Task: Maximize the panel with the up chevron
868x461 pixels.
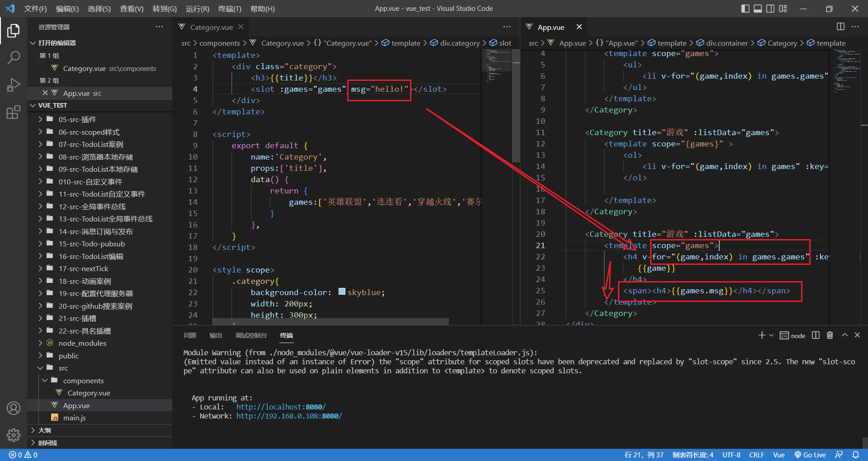Action: point(844,335)
